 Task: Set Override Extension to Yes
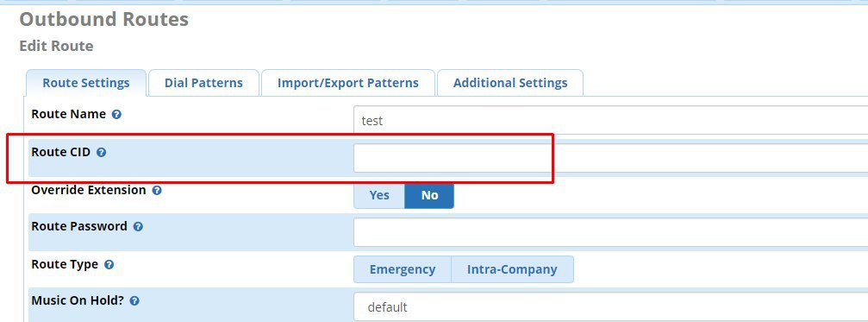click(379, 196)
